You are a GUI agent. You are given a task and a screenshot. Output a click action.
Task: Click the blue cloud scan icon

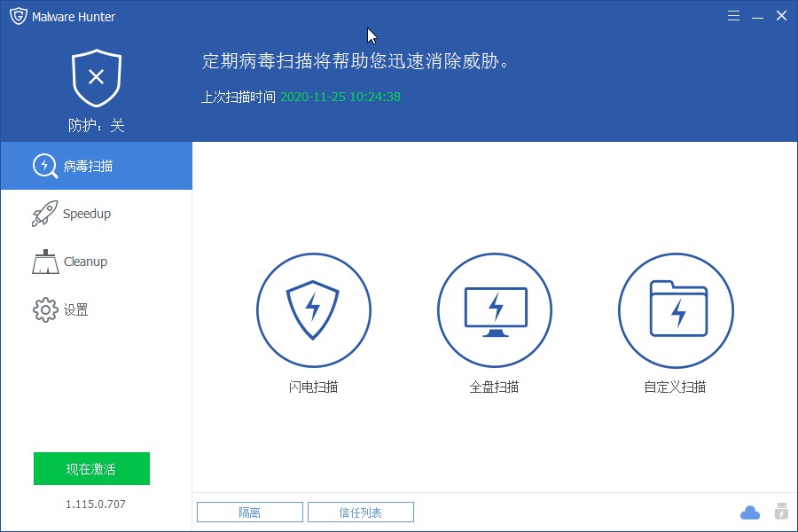750,512
